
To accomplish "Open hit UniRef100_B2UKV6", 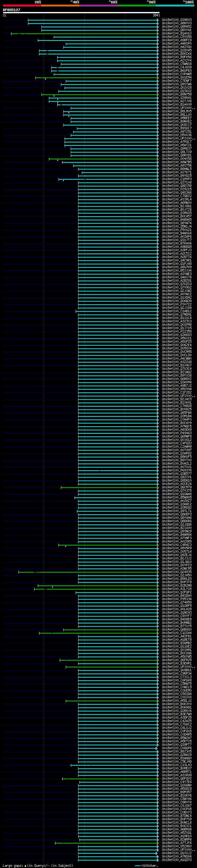I will coord(176,795).
